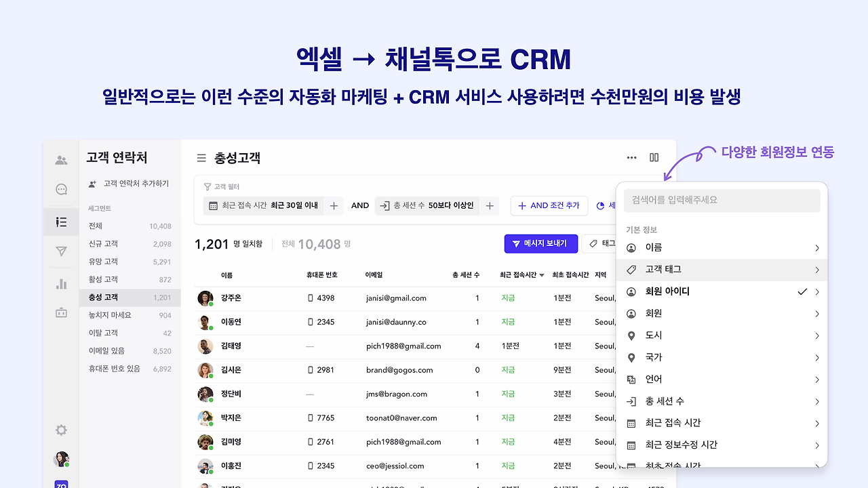Screen dimensions: 868x488
Task: Click the name 이동연 in the table
Action: coord(231,322)
